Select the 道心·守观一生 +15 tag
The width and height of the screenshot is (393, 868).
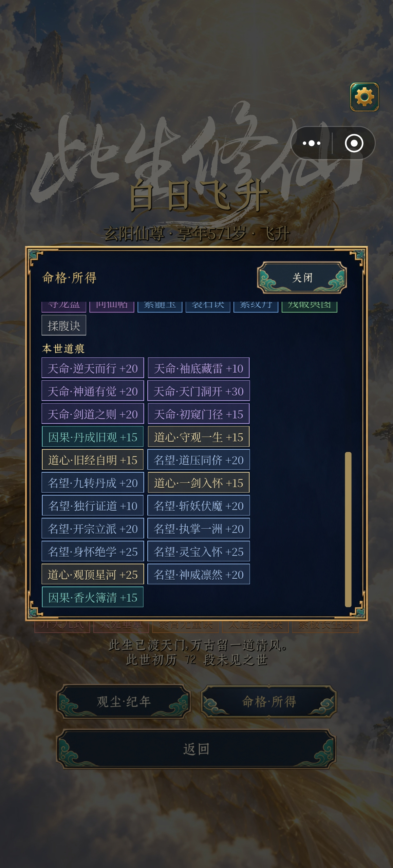(198, 437)
